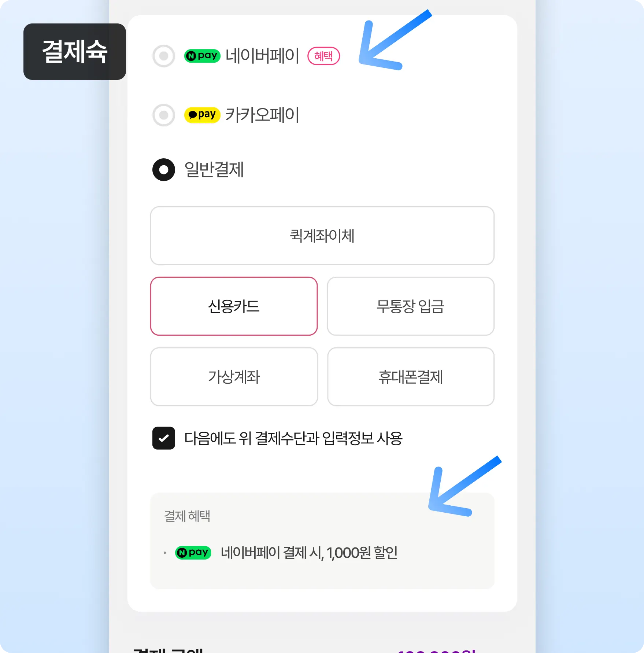The height and width of the screenshot is (653, 644).
Task: Choose the 신용카드 payment button
Action: pyautogui.click(x=234, y=306)
